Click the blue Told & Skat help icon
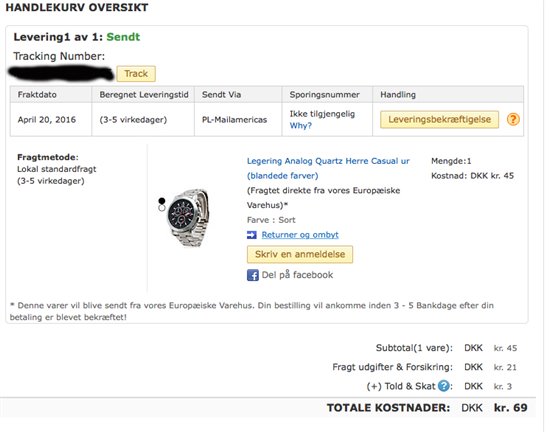Screen dimensions: 549x432 coord(444,386)
